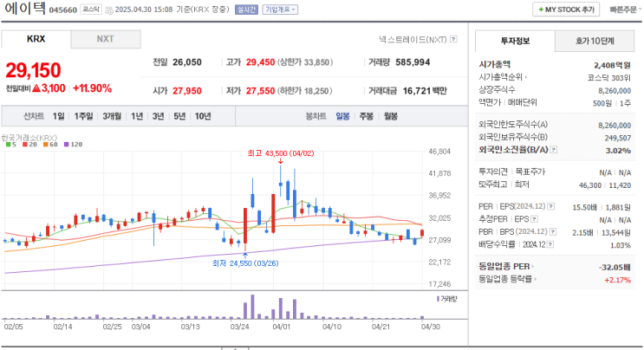Select the 일봉 candlestick chart
This screenshot has width=644, height=350.
(x=342, y=117)
